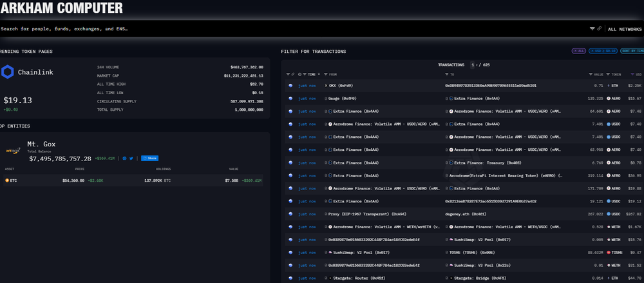Screen dimensions: 644x283
Task: Open Aerodrome(ExtraFi Interest Bearing Token) recipient
Action: pyautogui.click(x=506, y=175)
